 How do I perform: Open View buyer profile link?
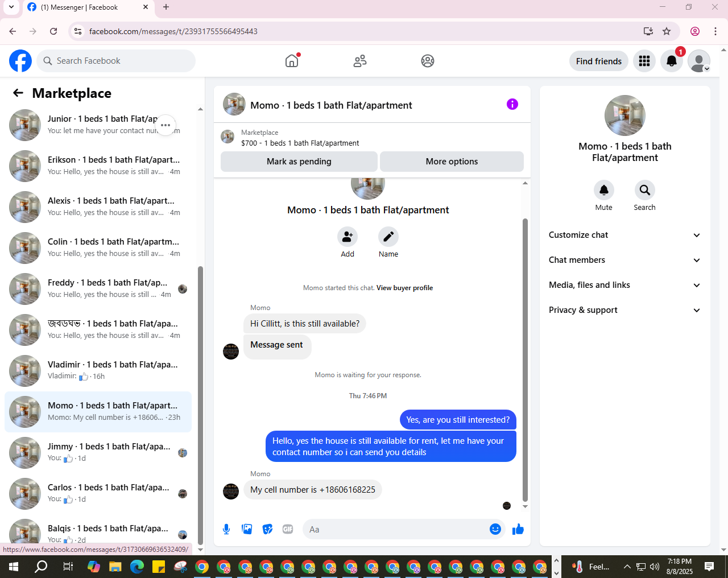404,288
